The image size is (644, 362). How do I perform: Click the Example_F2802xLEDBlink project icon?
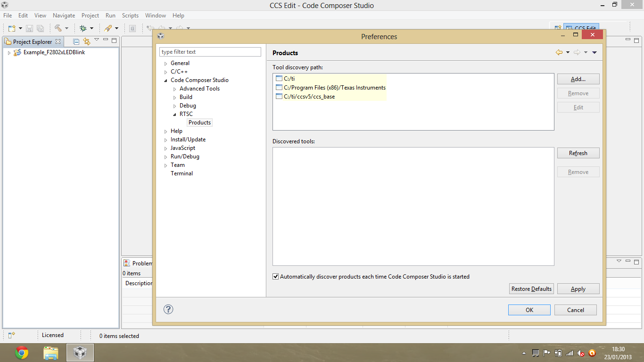pos(17,52)
